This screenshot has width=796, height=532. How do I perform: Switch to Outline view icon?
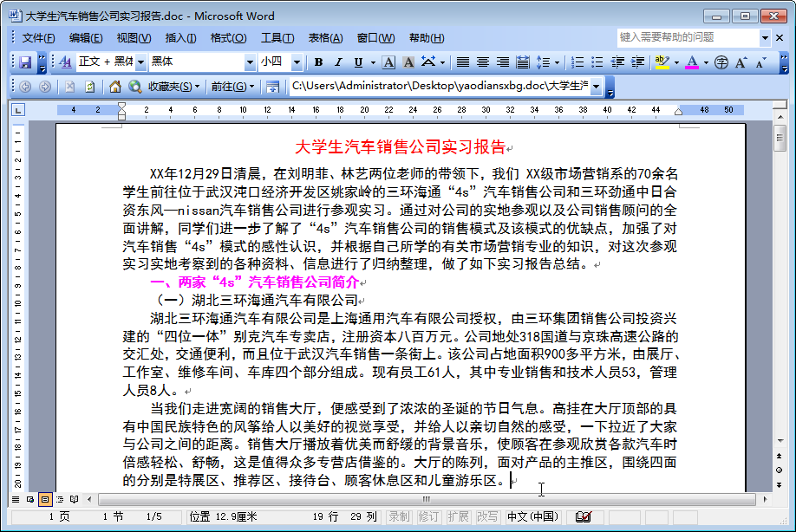point(59,500)
